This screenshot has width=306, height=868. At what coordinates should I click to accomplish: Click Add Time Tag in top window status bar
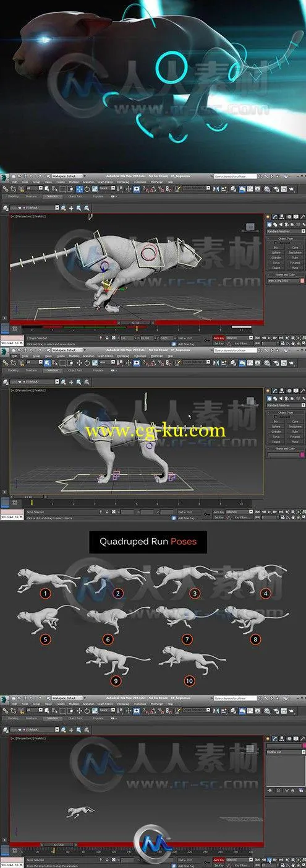tap(185, 344)
